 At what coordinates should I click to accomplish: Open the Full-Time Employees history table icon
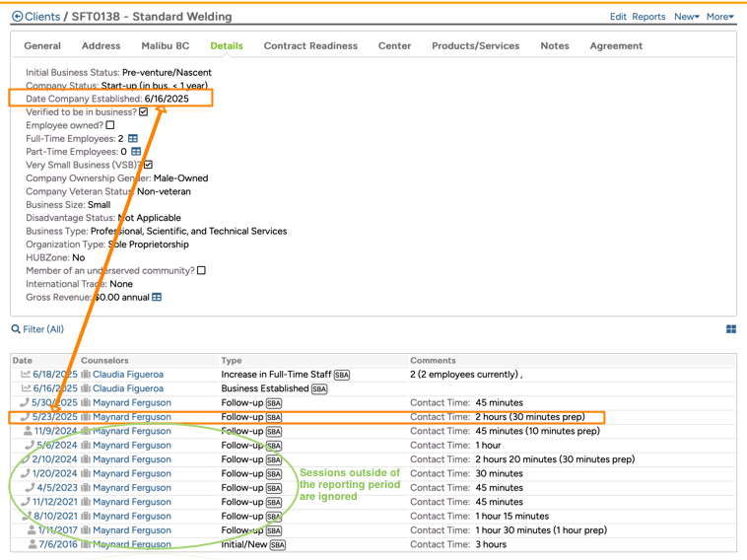pos(133,139)
